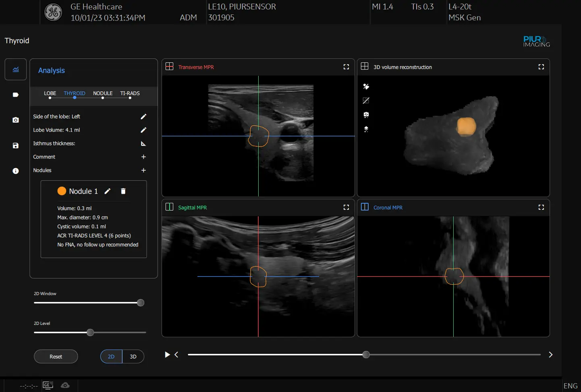Switch to THYROID analysis step
The height and width of the screenshot is (392, 581).
coord(75,93)
